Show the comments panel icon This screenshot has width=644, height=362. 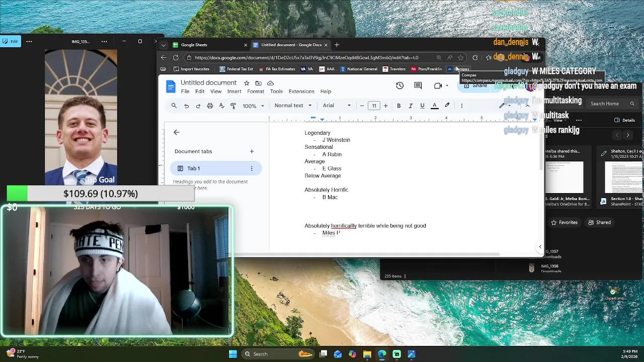[x=418, y=86]
